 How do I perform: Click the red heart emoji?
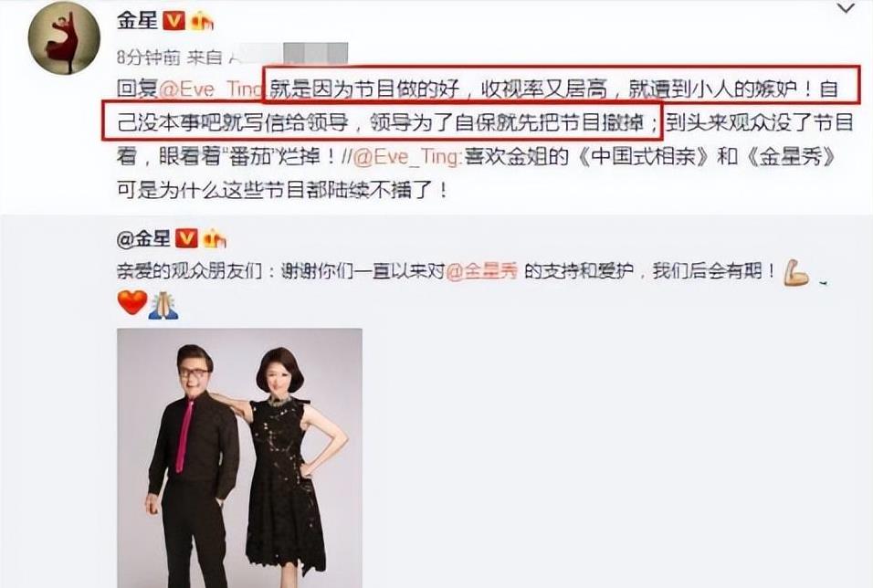pos(132,303)
